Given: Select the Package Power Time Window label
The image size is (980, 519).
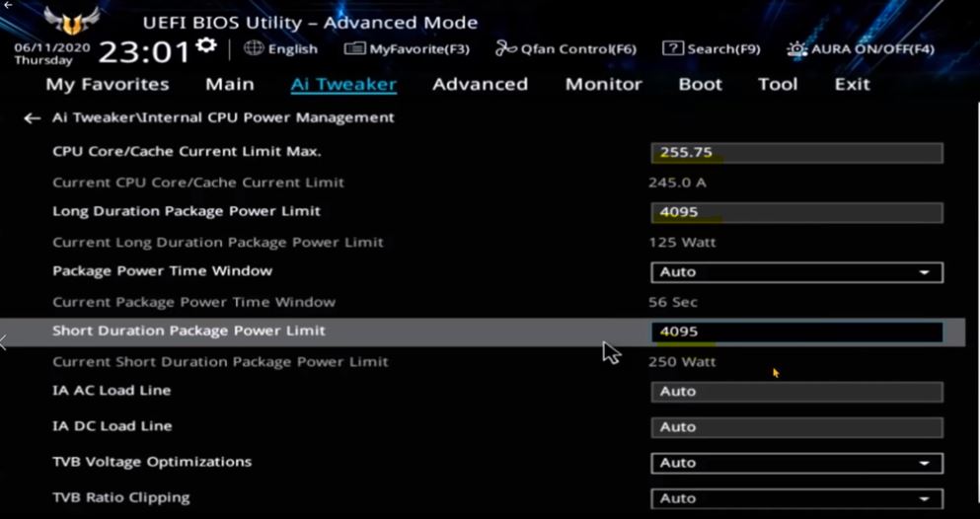Looking at the screenshot, I should [163, 271].
